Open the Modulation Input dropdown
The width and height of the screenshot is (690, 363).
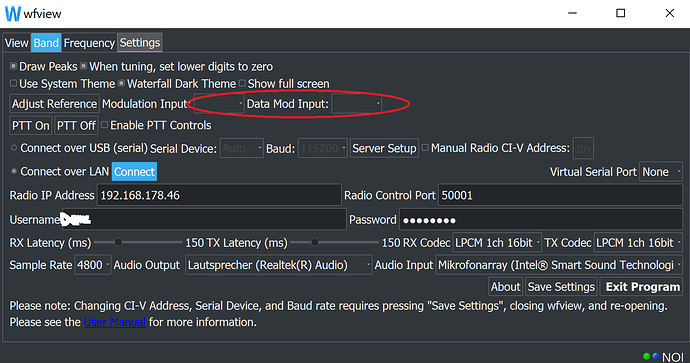click(x=219, y=104)
